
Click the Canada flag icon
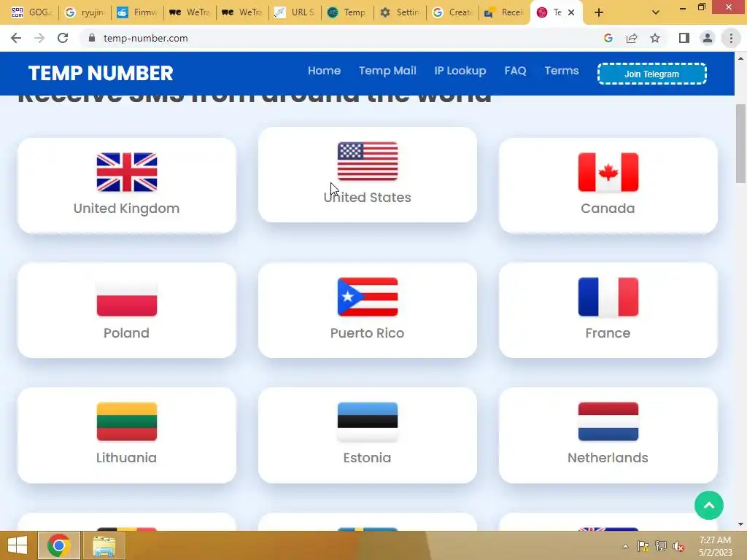tap(608, 172)
